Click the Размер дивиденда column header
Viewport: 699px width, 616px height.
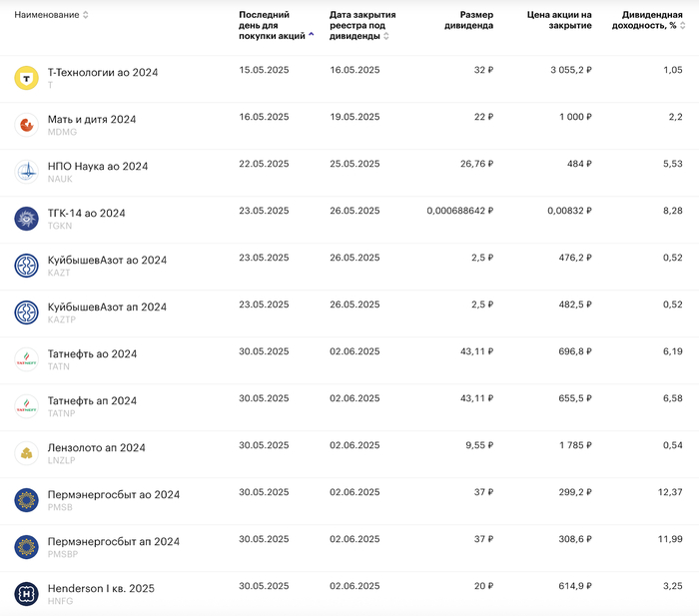[469, 20]
